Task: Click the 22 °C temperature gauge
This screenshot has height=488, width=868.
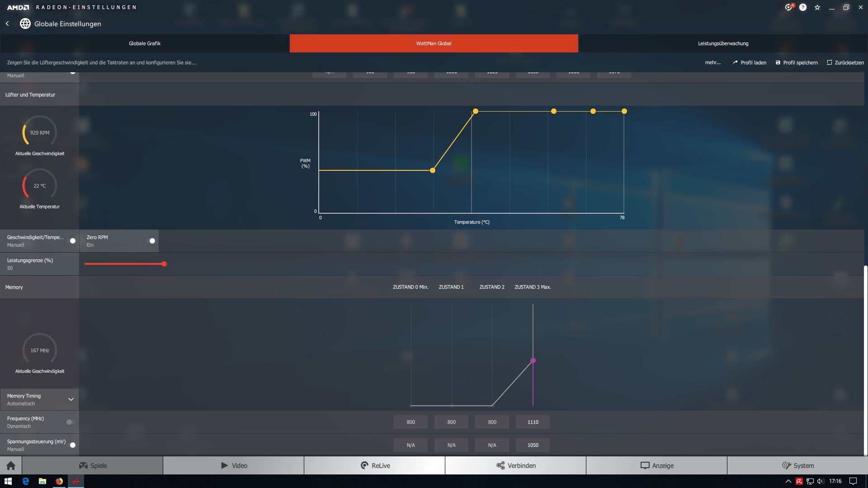Action: pos(40,186)
